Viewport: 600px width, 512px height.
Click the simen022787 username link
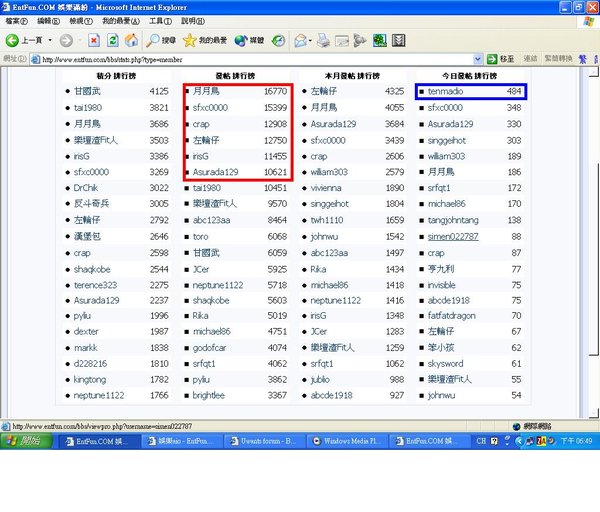[453, 236]
